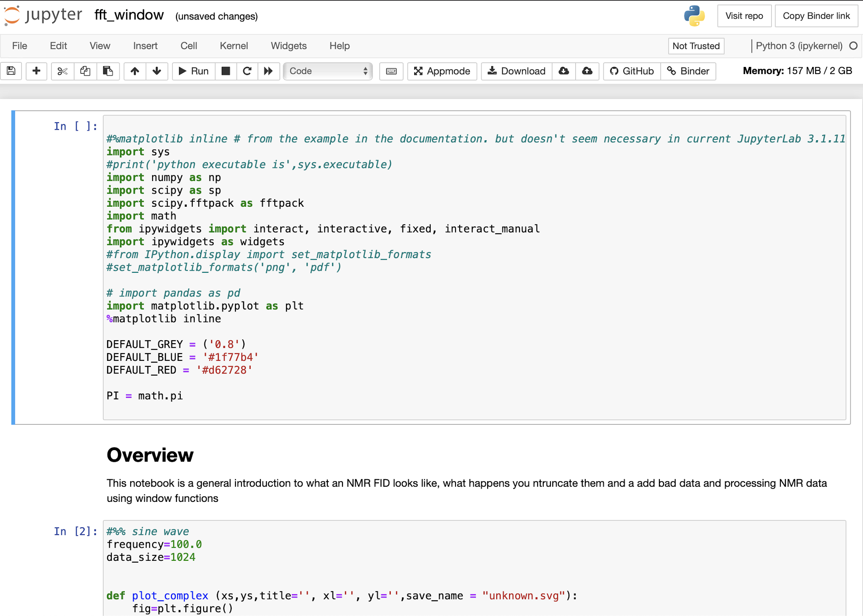Open the Widgets menu
This screenshot has height=616, width=863.
[288, 46]
